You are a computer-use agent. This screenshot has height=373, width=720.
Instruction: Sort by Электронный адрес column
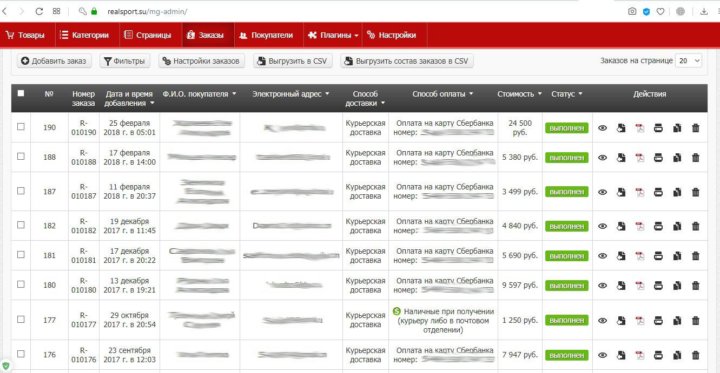pyautogui.click(x=291, y=94)
